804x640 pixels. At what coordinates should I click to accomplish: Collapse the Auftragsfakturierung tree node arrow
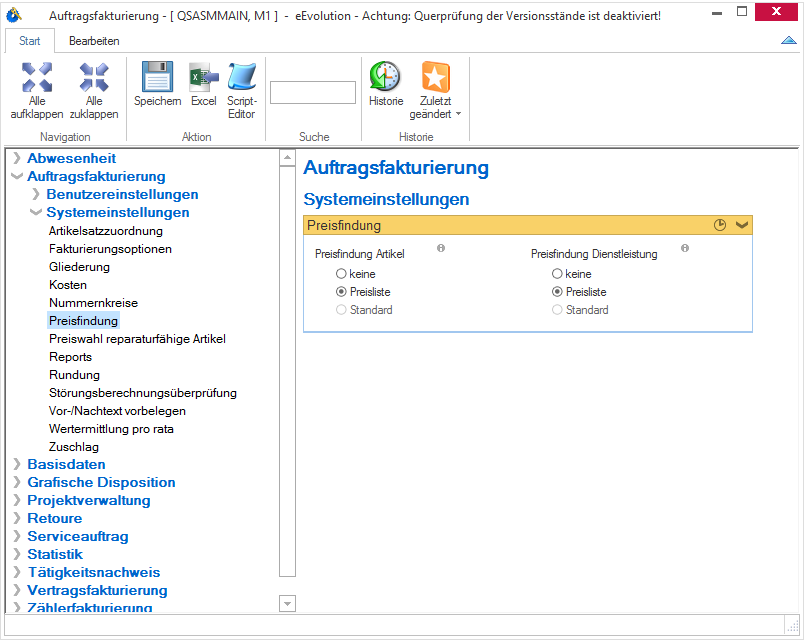pyautogui.click(x=17, y=176)
